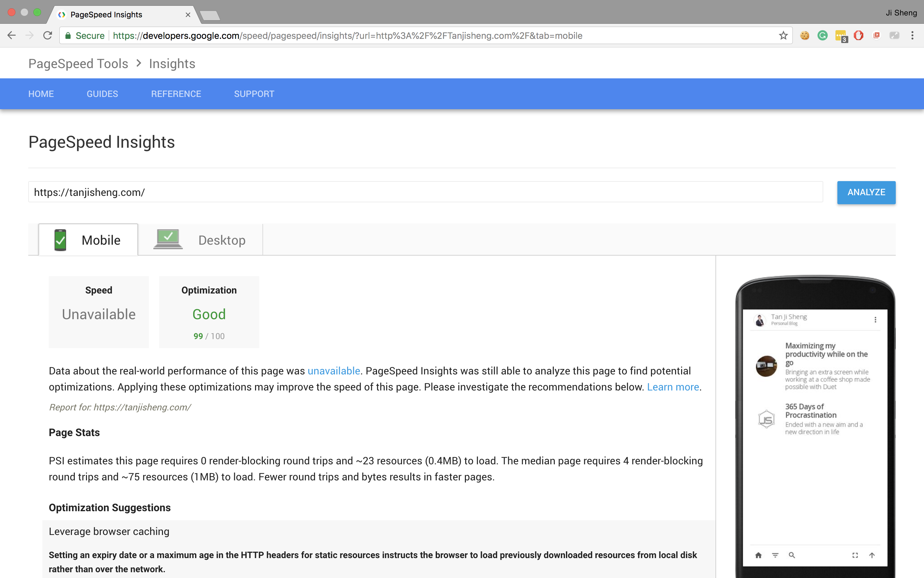Click the coffee shop thumbnail in phone preview
Viewport: 924px width, 578px height.
(x=766, y=366)
